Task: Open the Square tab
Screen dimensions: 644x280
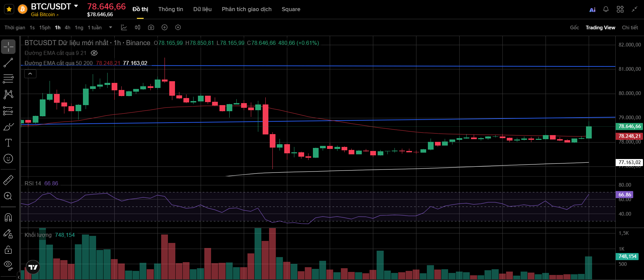Action: tap(291, 9)
